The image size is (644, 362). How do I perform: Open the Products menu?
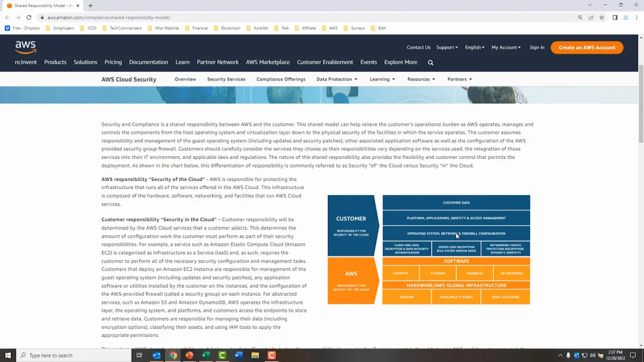pos(55,62)
